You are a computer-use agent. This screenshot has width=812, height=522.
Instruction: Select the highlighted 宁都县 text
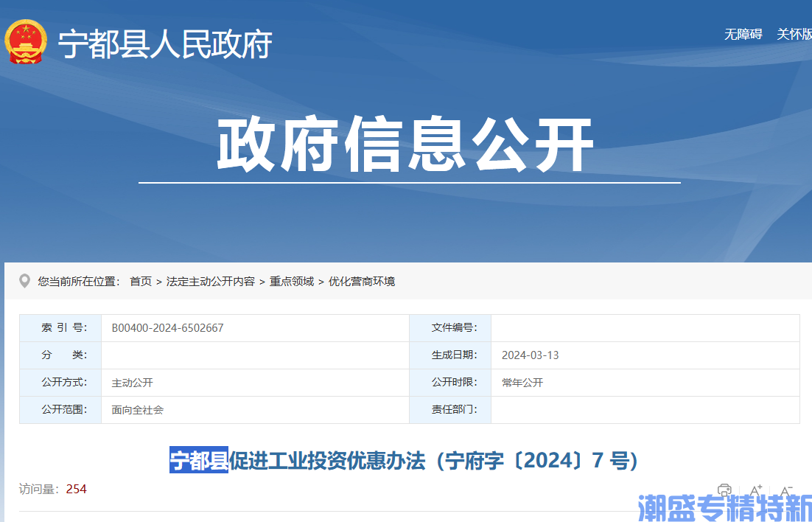click(x=199, y=460)
